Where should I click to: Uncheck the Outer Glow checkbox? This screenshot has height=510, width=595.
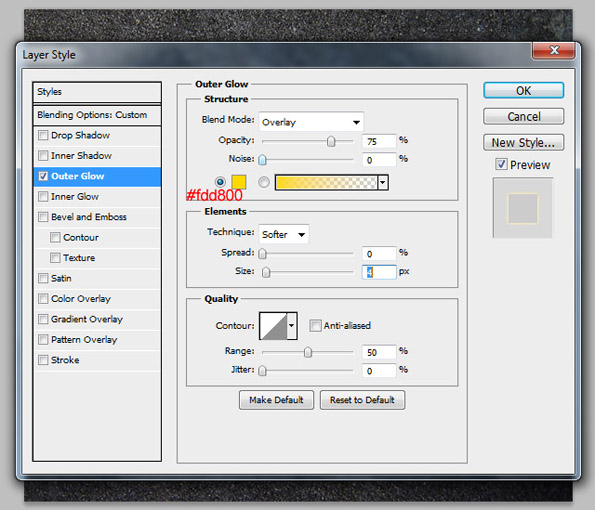(43, 176)
